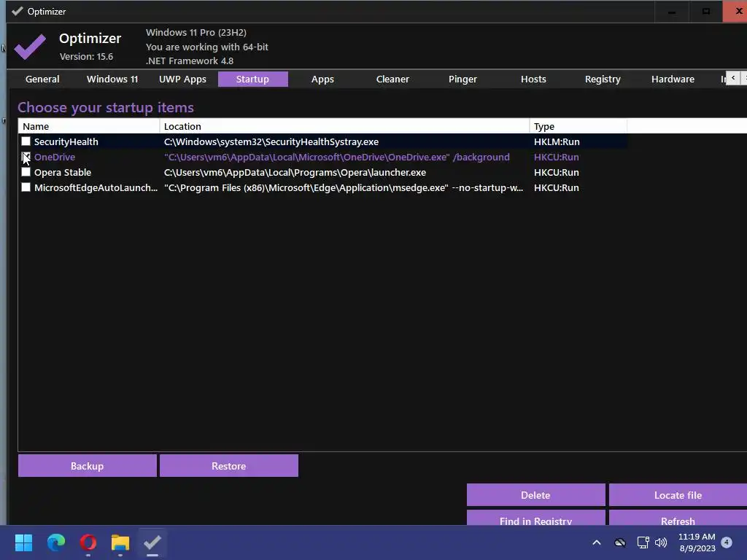Image resolution: width=747 pixels, height=560 pixels.
Task: Go to the Hosts tab
Action: (533, 79)
